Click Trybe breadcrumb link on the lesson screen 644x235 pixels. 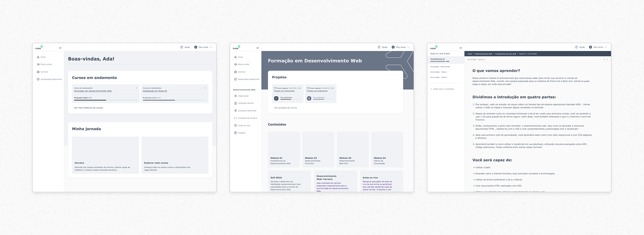(x=470, y=54)
